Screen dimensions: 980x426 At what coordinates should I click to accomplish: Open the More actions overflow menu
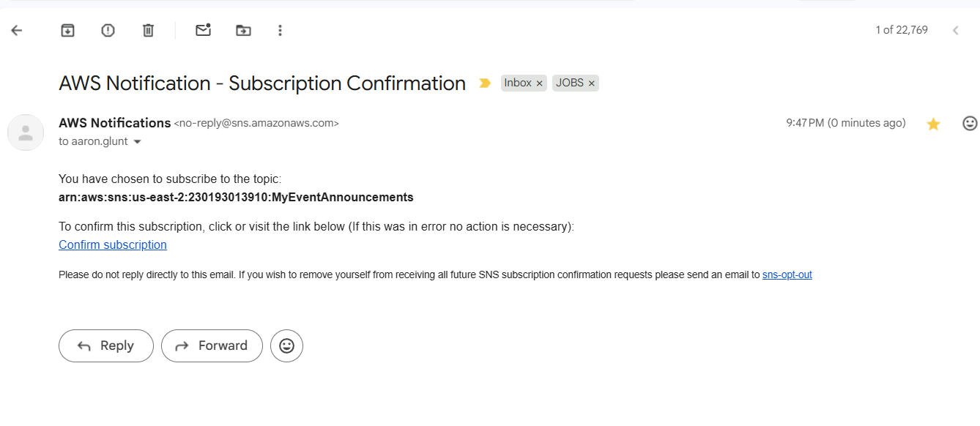pos(280,30)
